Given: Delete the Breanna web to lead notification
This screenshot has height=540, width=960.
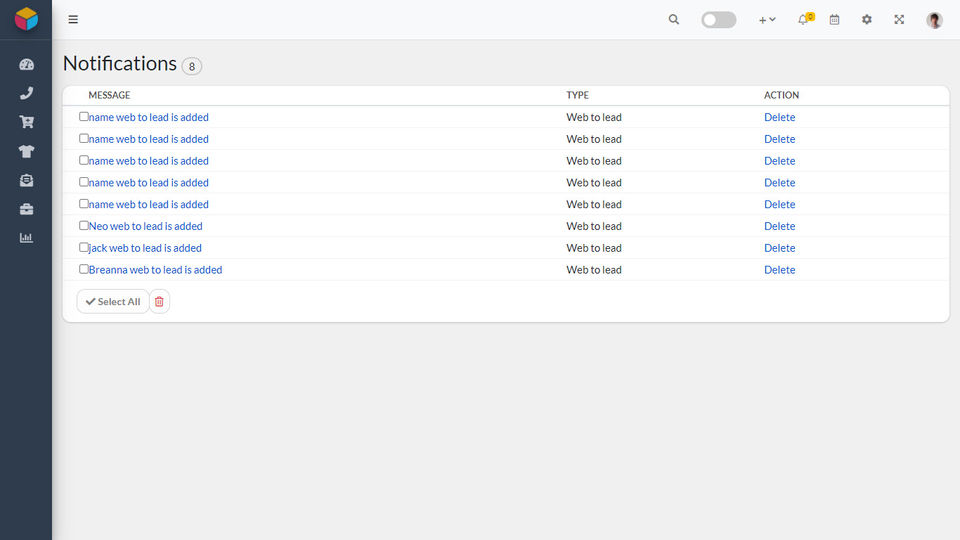Looking at the screenshot, I should pos(779,269).
